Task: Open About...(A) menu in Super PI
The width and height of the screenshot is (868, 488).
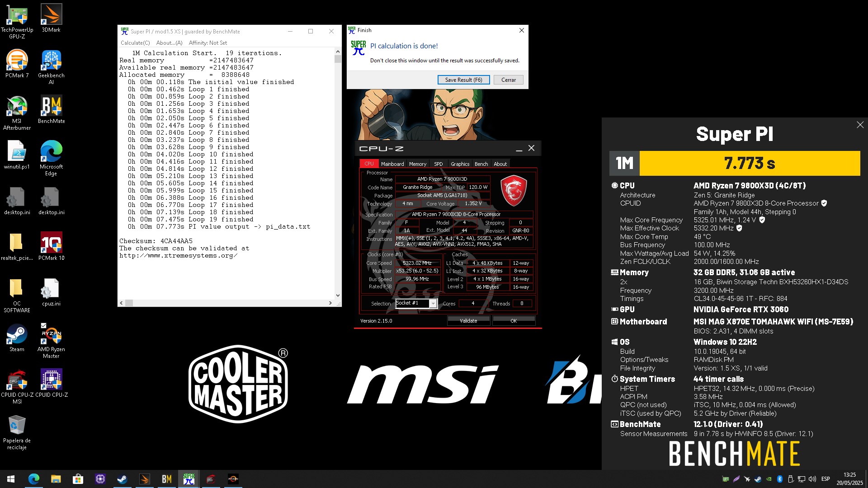Action: tap(169, 43)
